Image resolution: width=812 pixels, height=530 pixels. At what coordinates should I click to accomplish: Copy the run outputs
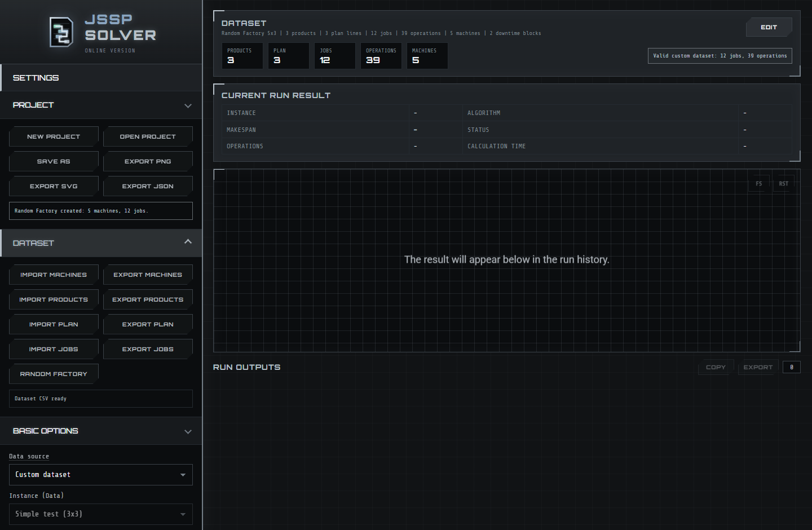click(716, 367)
